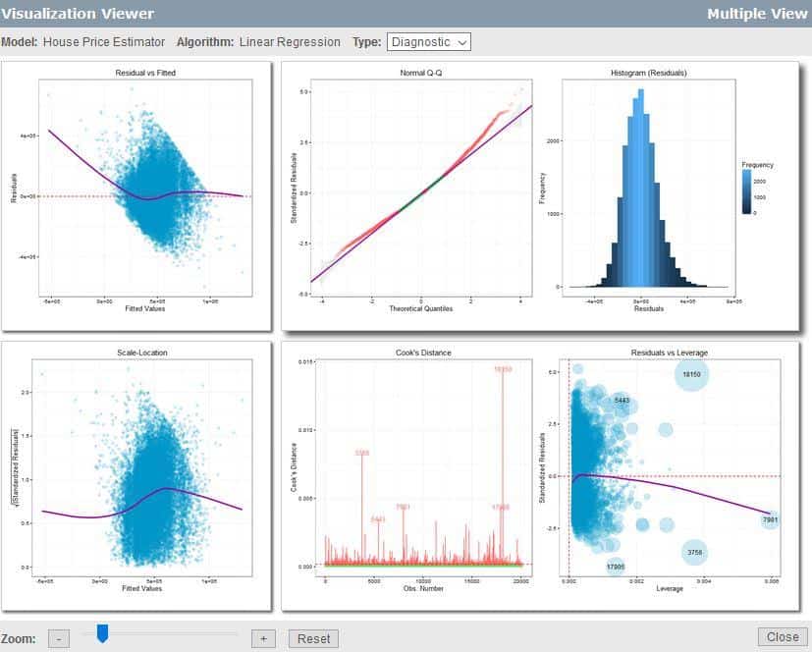Image resolution: width=812 pixels, height=652 pixels.
Task: Click bubble 17905 in leverage plot
Action: [x=616, y=567]
